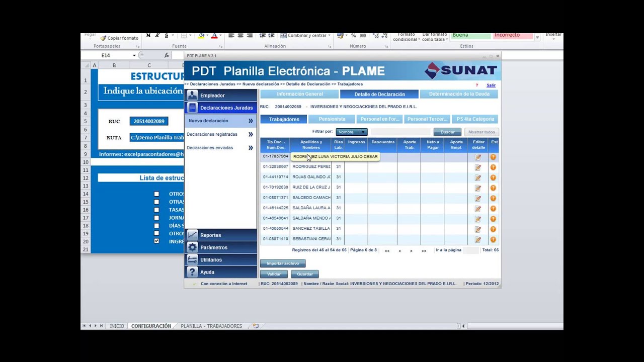Edit detail for SANCHEZ TASILLA row

click(478, 229)
